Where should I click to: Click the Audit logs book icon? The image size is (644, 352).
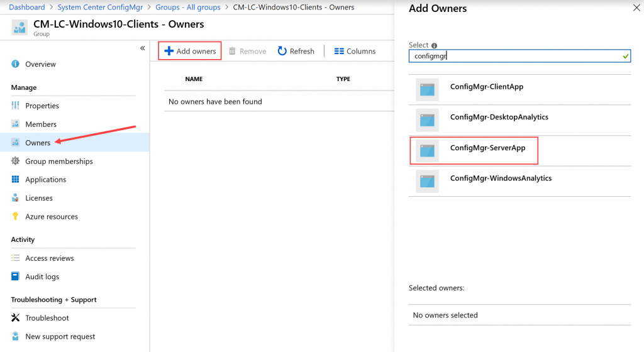15,276
